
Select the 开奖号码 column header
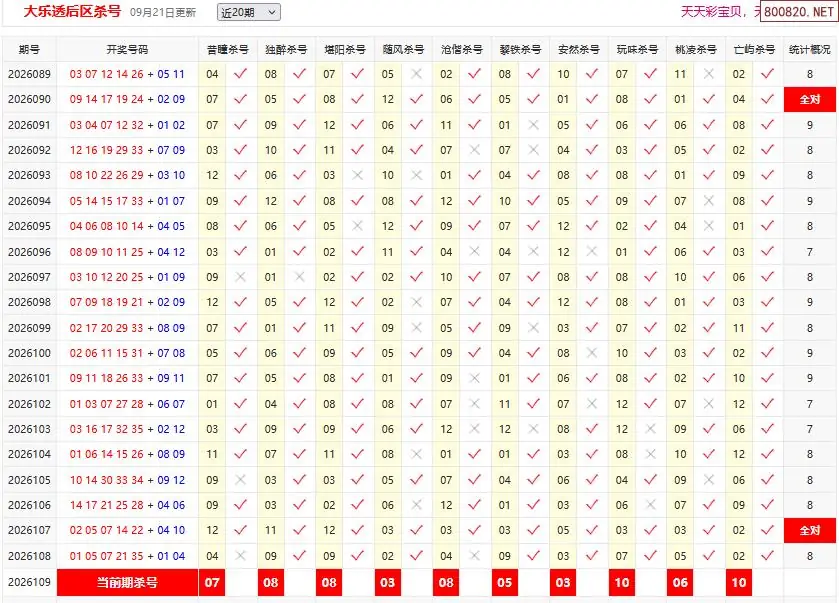pos(127,50)
